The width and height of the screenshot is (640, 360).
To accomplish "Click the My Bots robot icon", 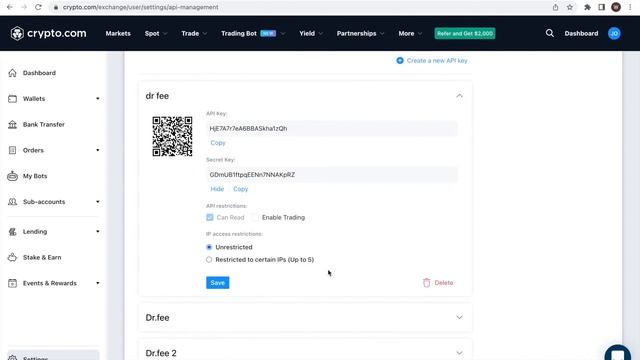I will [x=13, y=176].
